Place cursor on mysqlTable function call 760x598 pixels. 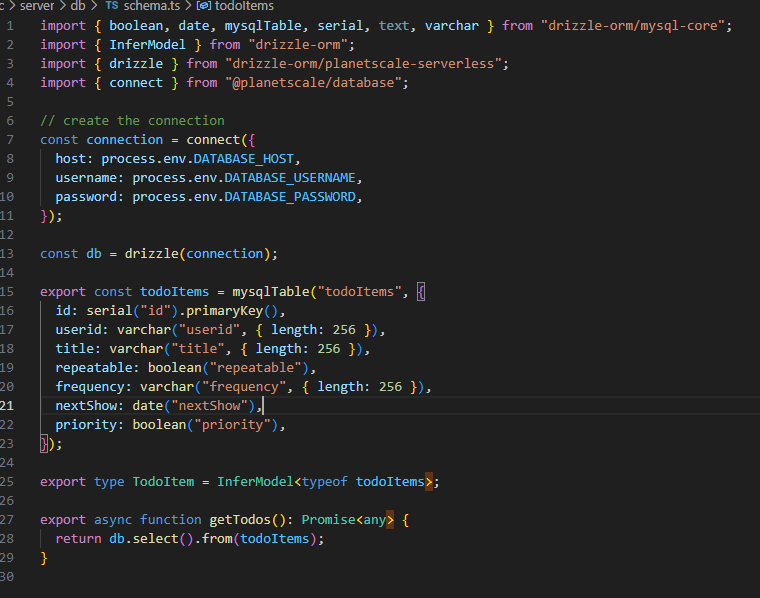271,291
